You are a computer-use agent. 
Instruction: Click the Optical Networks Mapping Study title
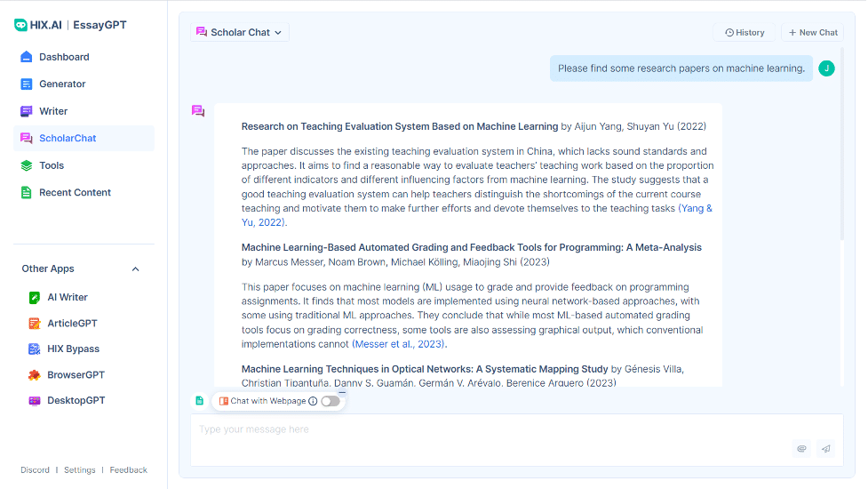tap(425, 369)
